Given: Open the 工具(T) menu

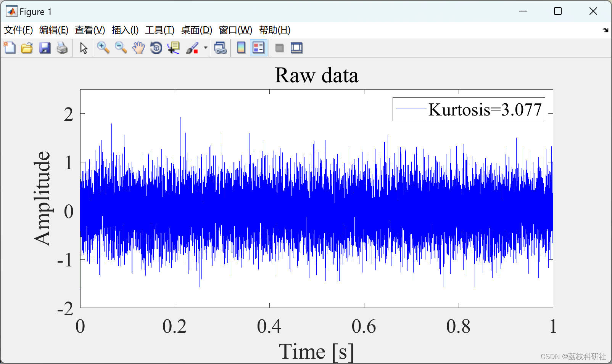Looking at the screenshot, I should pos(160,30).
